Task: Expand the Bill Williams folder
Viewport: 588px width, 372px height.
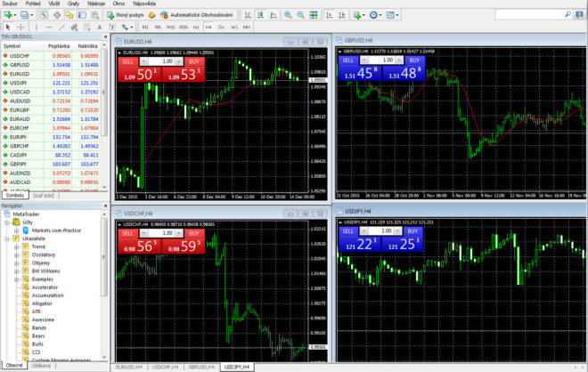Action: [17, 271]
